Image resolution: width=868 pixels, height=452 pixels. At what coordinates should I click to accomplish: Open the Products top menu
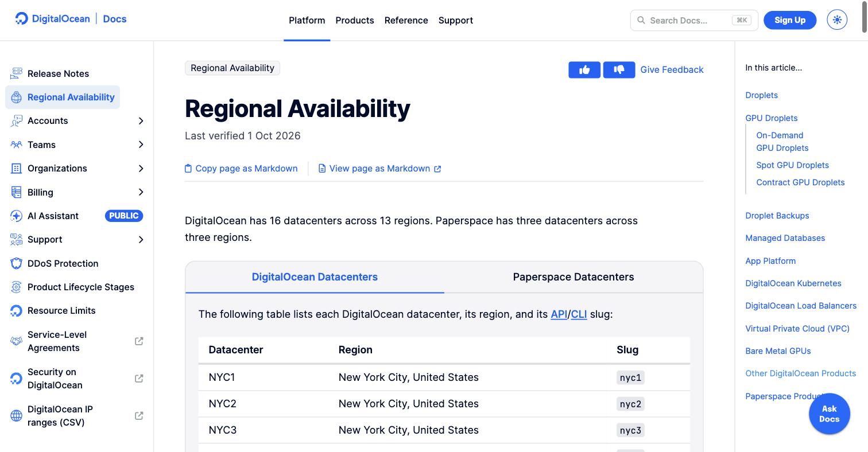point(355,20)
